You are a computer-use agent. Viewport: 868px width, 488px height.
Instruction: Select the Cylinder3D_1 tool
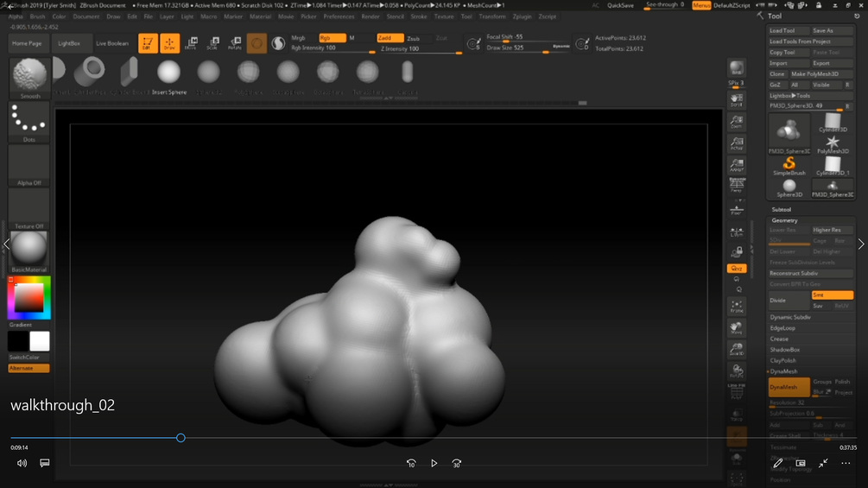pyautogui.click(x=833, y=166)
